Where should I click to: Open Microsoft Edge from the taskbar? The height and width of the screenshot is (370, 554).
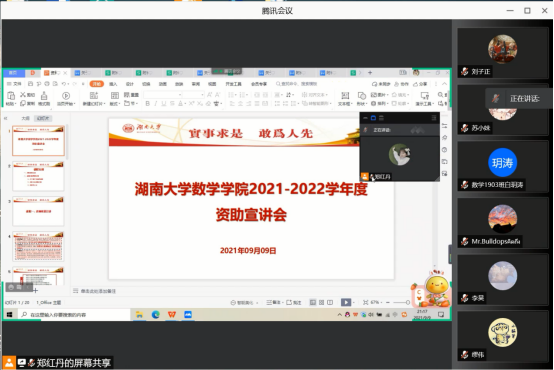point(155,314)
